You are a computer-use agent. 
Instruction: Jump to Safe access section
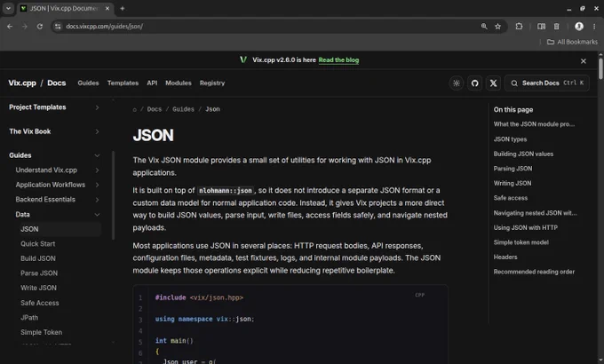511,198
